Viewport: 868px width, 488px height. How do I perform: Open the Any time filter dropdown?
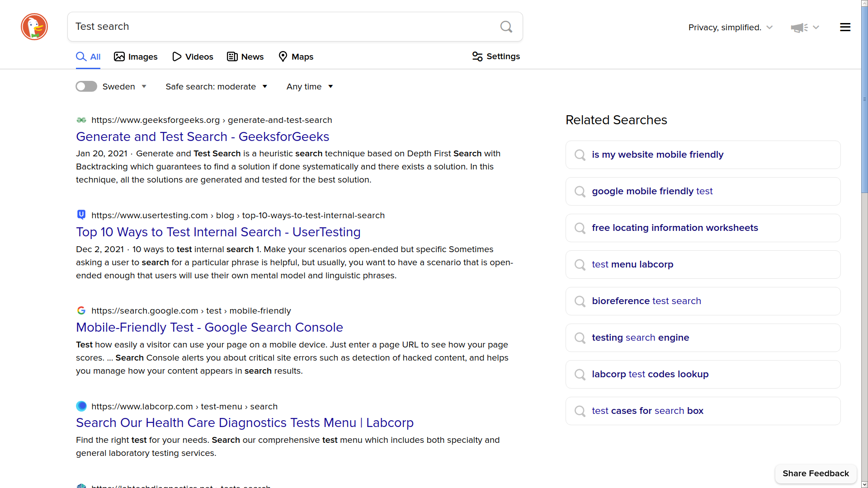click(310, 86)
